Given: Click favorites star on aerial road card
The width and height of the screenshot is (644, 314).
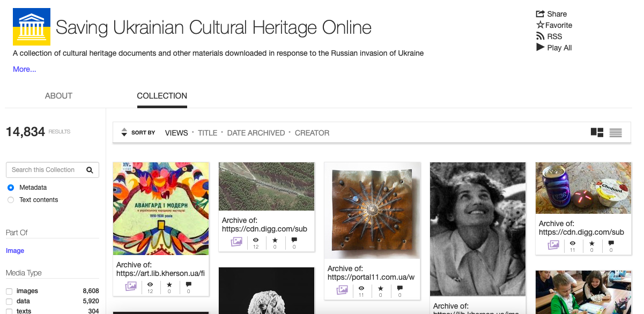Looking at the screenshot, I should point(275,240).
